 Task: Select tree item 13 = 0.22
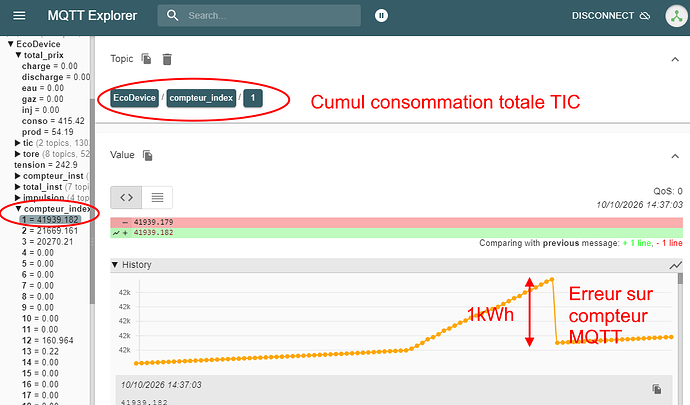40,352
